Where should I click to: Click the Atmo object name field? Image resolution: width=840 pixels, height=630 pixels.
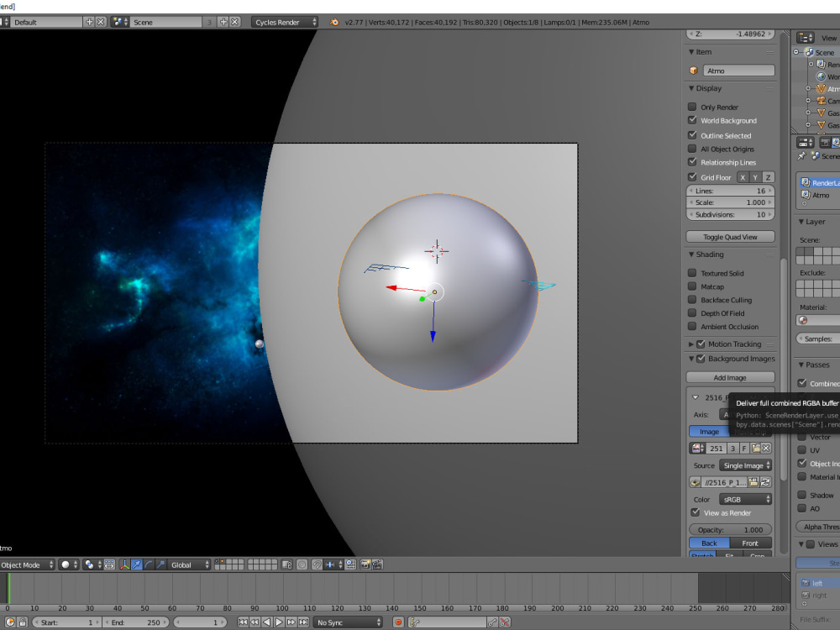pyautogui.click(x=738, y=71)
